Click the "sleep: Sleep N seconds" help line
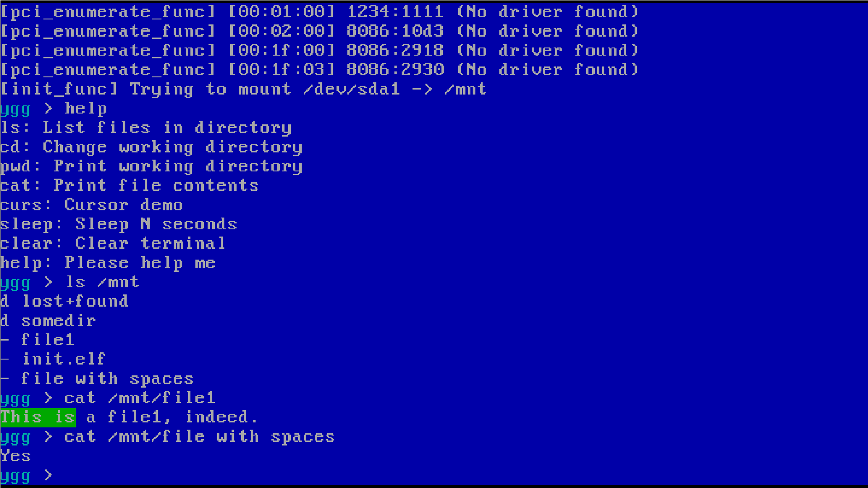Image resolution: width=868 pixels, height=488 pixels. tap(119, 224)
